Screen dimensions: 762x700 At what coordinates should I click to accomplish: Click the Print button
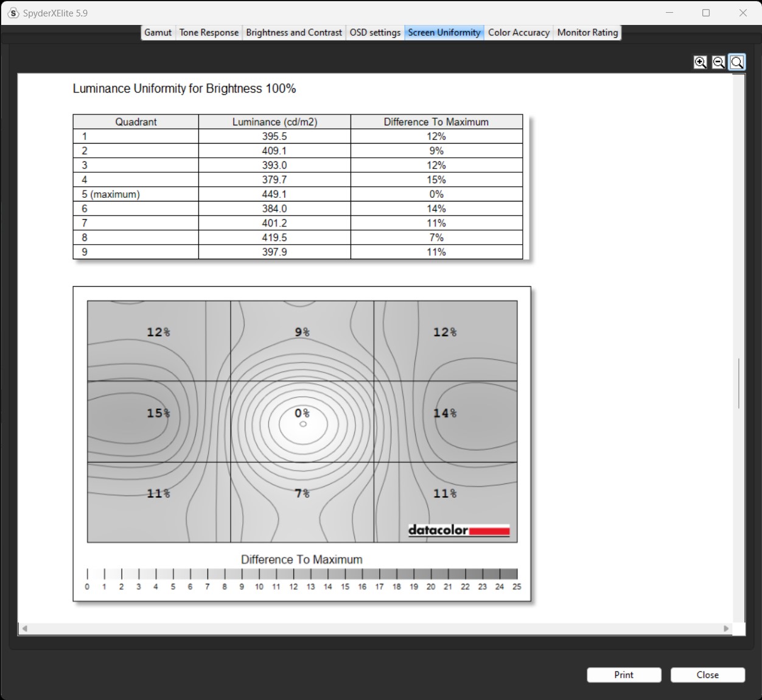[x=624, y=674]
